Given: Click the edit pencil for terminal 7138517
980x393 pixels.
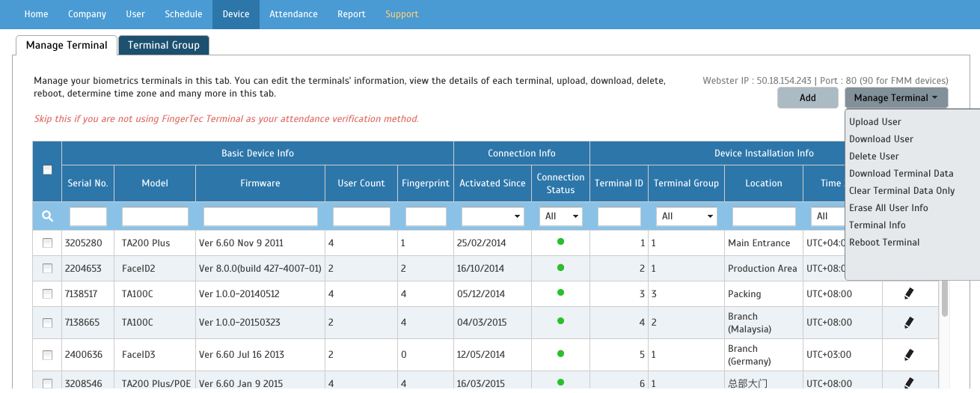Looking at the screenshot, I should pyautogui.click(x=909, y=293).
